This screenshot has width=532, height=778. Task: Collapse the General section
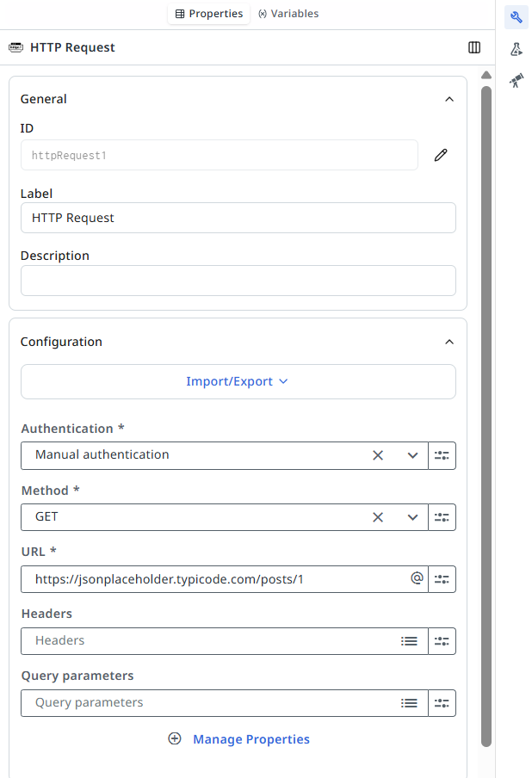coord(449,99)
